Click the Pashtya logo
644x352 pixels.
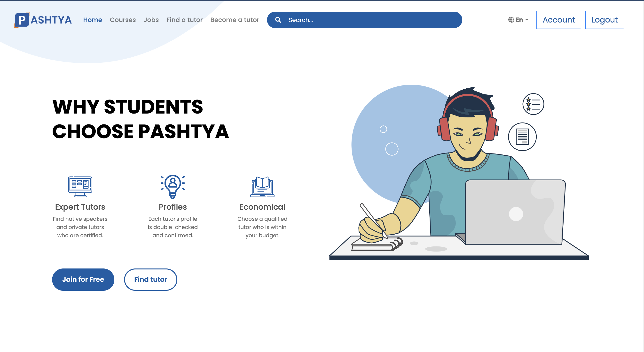(43, 20)
